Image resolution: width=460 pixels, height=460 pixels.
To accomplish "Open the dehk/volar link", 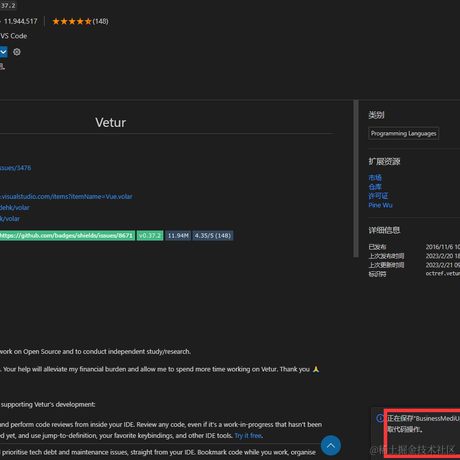I will coord(15,208).
